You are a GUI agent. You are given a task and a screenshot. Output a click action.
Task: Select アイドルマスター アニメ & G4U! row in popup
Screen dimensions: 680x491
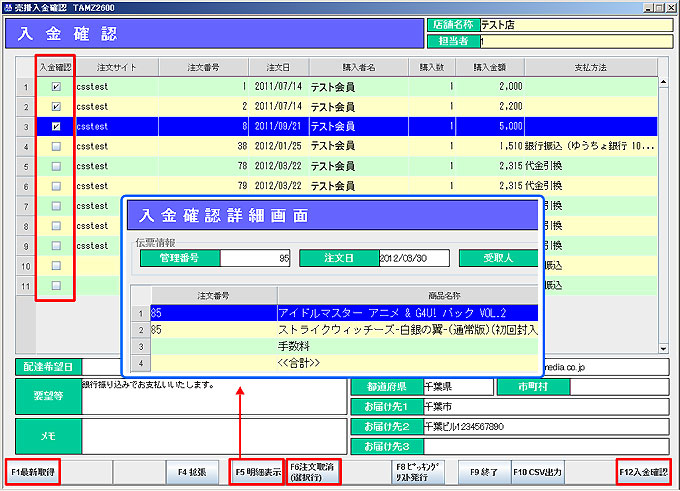pos(344,313)
